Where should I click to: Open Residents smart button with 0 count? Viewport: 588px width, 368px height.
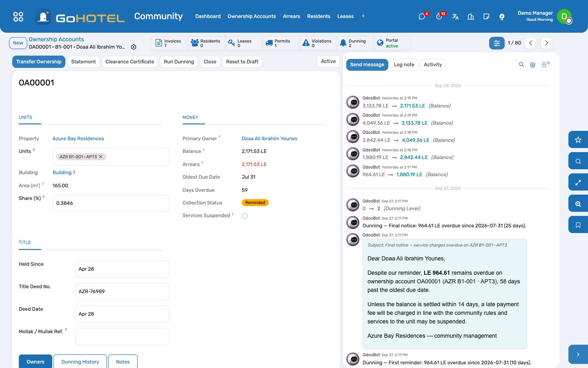click(x=206, y=43)
